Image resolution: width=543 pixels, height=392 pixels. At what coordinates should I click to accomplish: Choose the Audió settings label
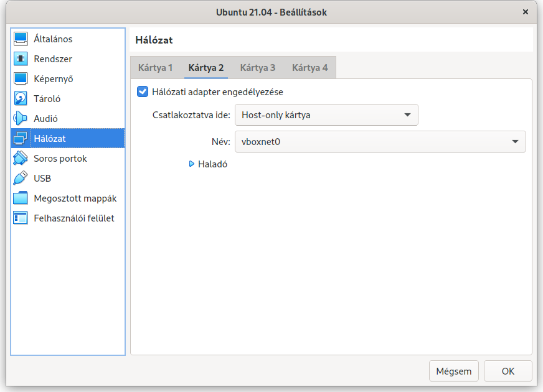coord(45,119)
